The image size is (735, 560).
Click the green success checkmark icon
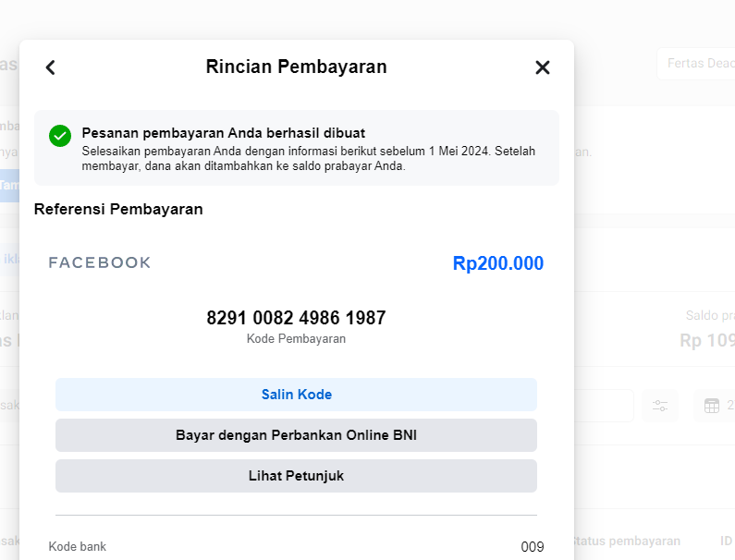(60, 136)
